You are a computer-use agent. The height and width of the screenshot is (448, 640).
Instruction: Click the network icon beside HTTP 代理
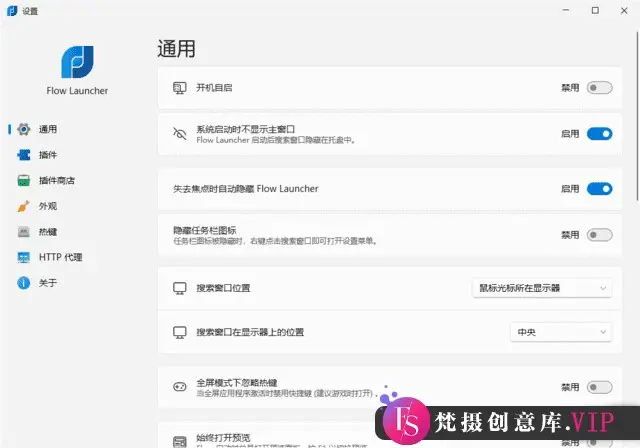coord(24,257)
